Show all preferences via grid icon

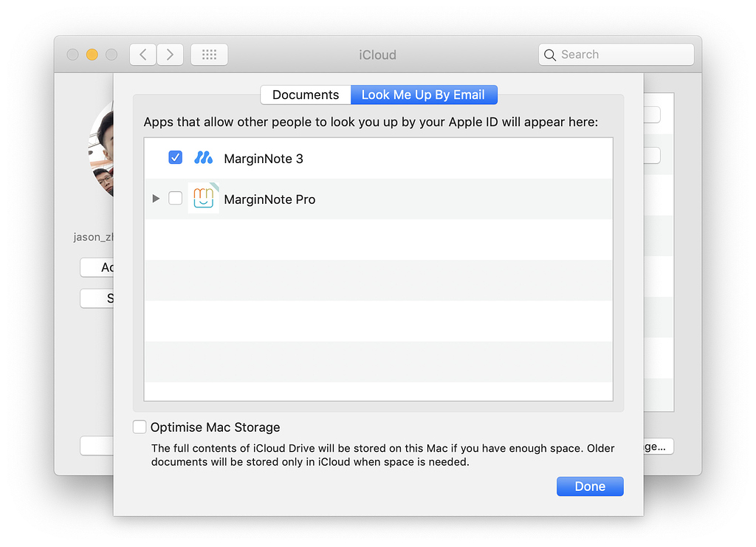[209, 55]
